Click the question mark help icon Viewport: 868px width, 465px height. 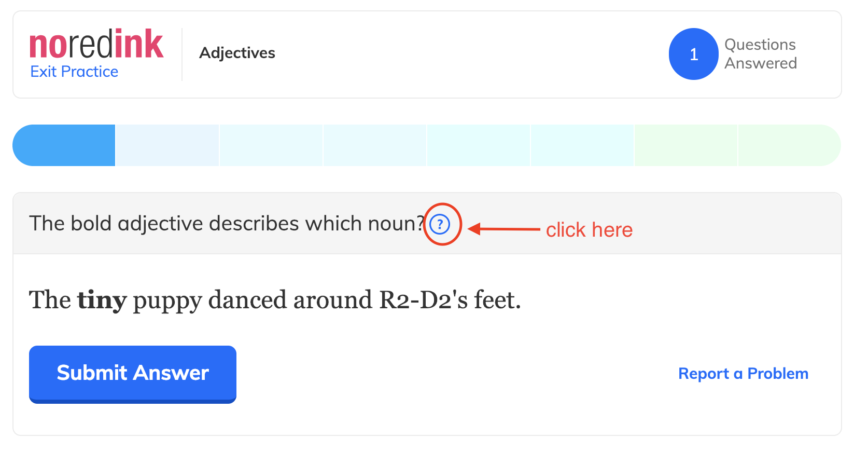coord(440,224)
